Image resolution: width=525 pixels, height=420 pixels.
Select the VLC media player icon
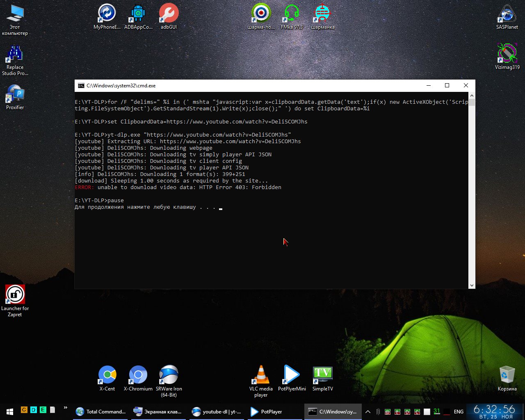click(261, 375)
